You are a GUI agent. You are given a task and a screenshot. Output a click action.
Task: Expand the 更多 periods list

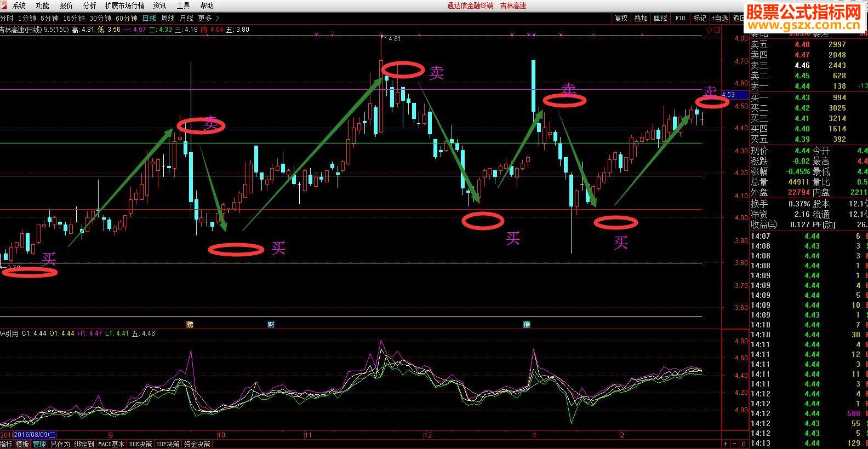(209, 18)
